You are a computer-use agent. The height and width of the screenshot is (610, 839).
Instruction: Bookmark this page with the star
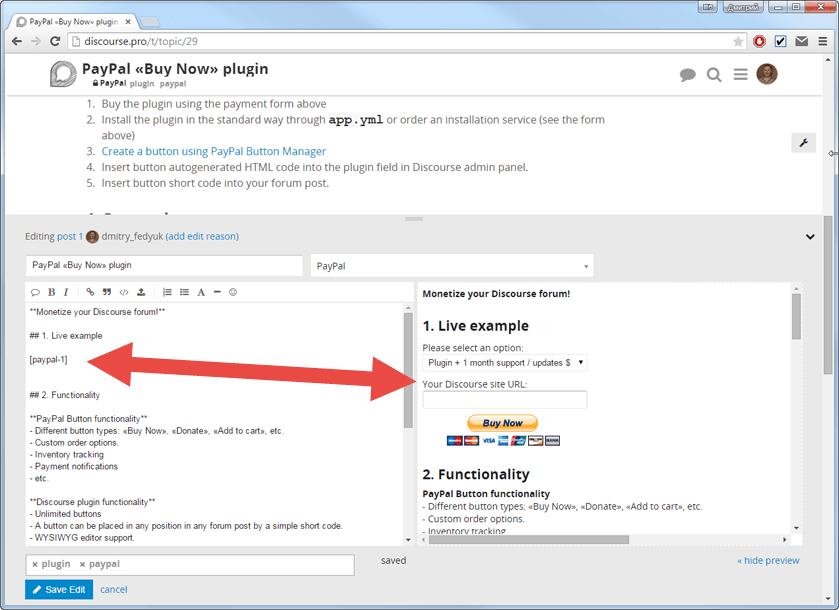click(738, 41)
